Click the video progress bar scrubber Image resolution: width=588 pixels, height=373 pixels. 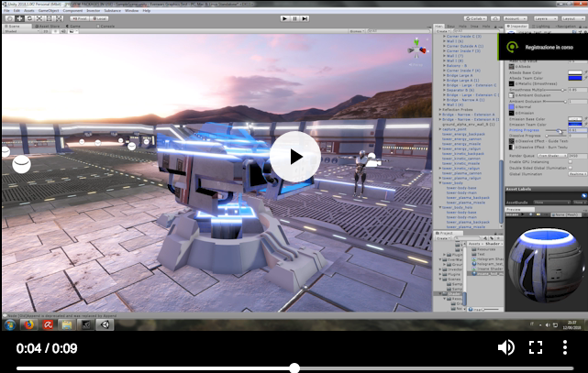294,368
